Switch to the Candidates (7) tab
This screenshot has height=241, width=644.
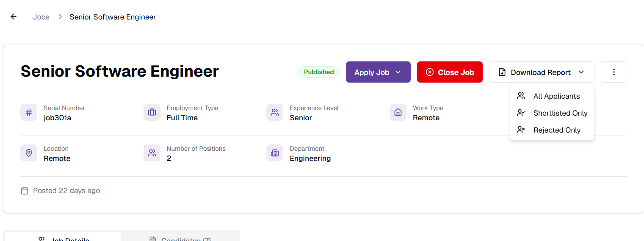(x=181, y=238)
